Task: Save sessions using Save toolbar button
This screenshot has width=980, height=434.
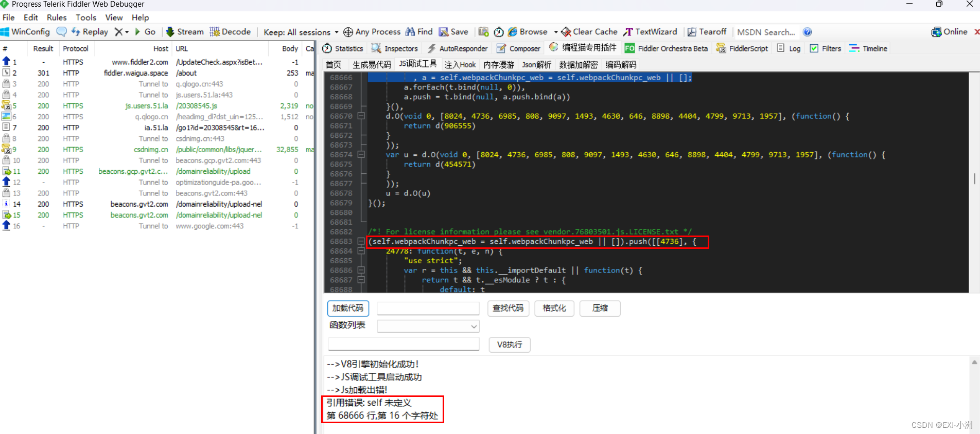Action: (453, 32)
